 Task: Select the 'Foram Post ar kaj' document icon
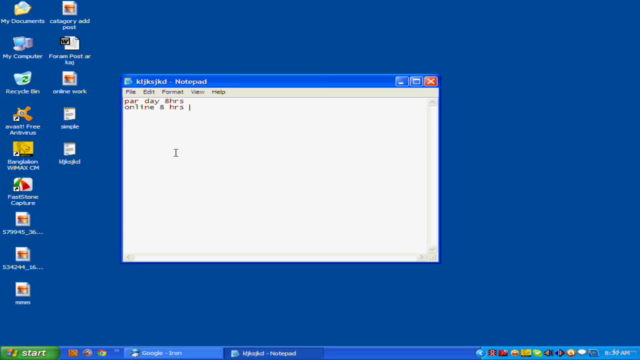(x=69, y=50)
